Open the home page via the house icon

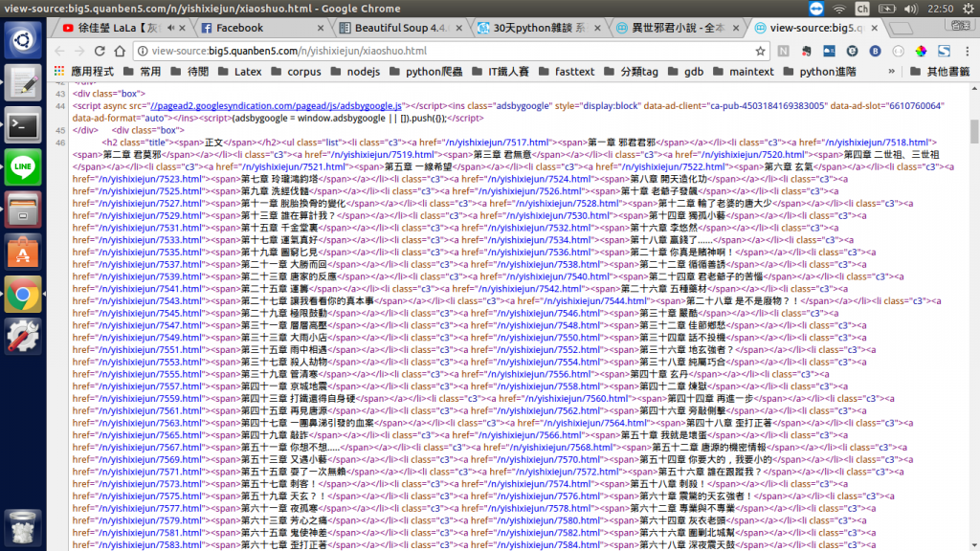tap(120, 52)
